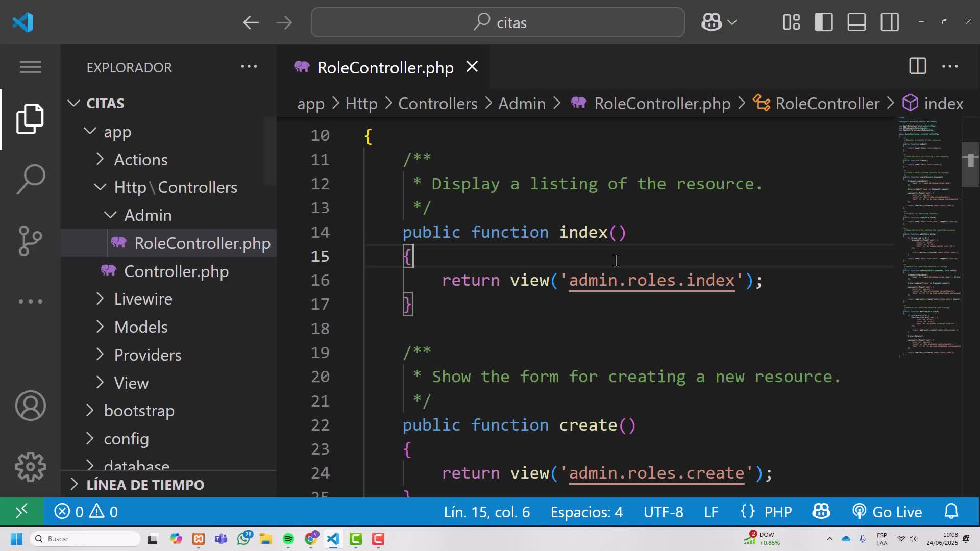Open WhatsApp from the taskbar

coord(244,539)
